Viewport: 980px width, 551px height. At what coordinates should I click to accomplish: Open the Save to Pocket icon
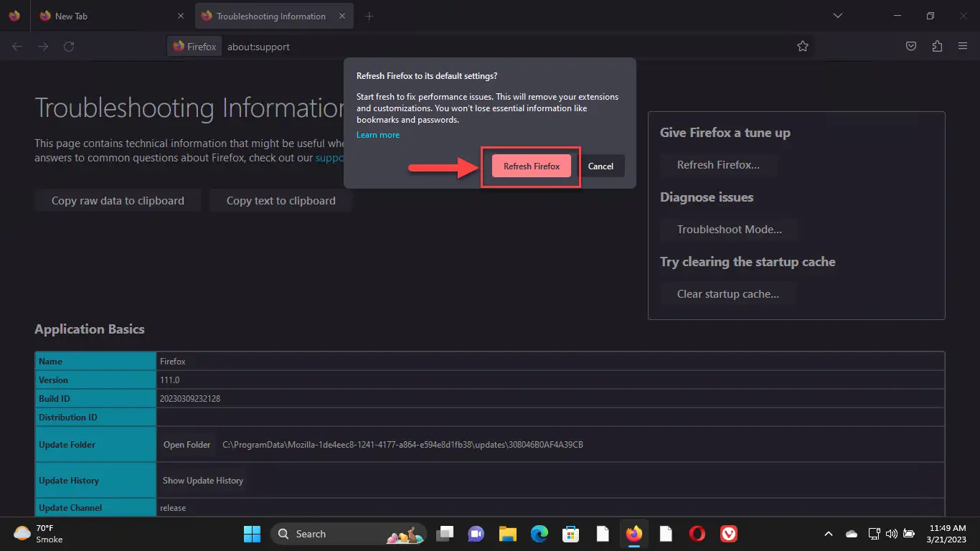point(911,47)
